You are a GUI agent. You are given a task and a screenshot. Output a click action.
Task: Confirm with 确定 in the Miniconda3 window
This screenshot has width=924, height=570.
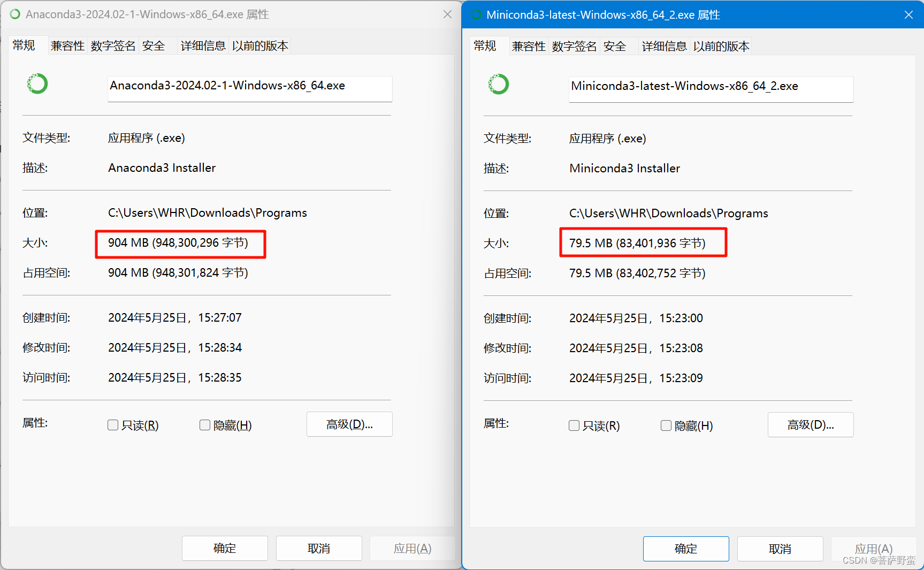pyautogui.click(x=686, y=549)
